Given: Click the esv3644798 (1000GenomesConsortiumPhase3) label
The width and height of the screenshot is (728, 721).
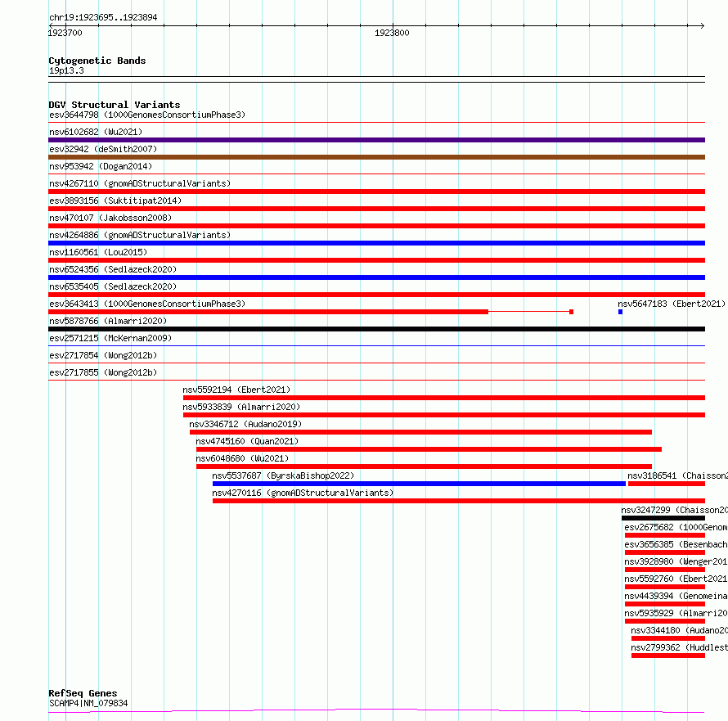Looking at the screenshot, I should (x=147, y=115).
